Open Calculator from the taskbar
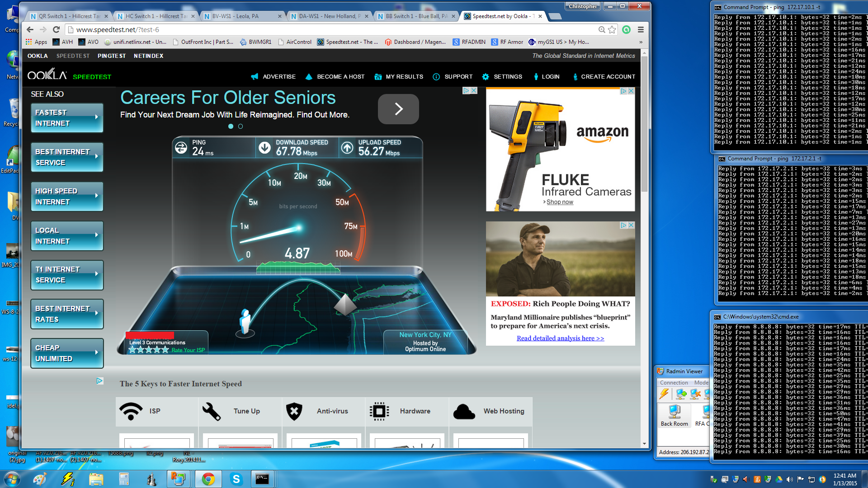 [x=123, y=479]
